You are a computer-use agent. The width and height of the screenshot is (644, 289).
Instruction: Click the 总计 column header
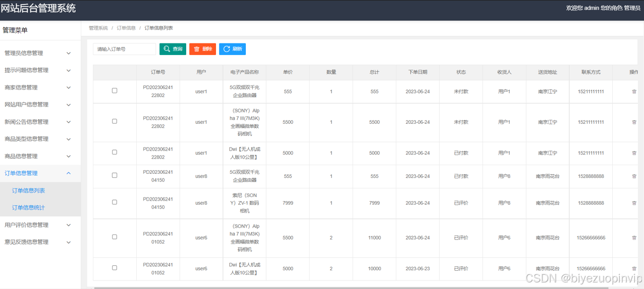[x=374, y=72]
